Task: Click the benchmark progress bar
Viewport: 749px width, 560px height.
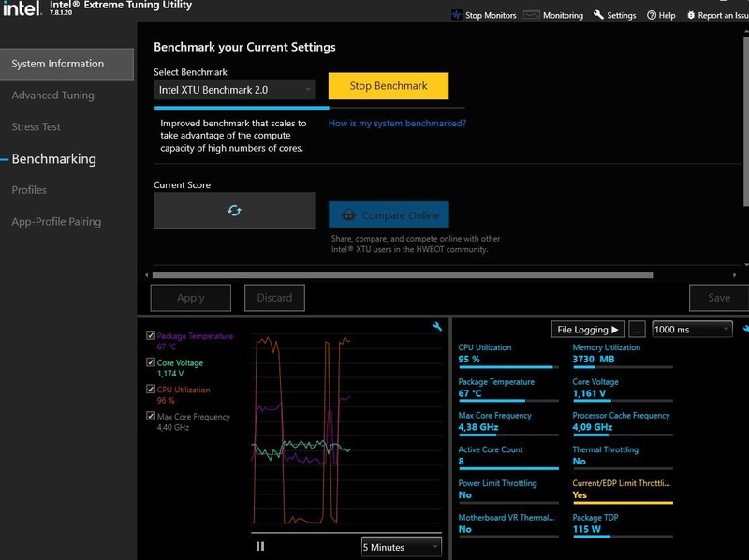Action: tap(309, 108)
